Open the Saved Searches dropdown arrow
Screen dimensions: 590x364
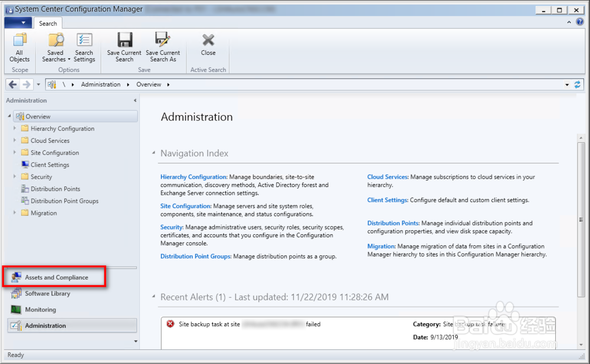tap(69, 60)
